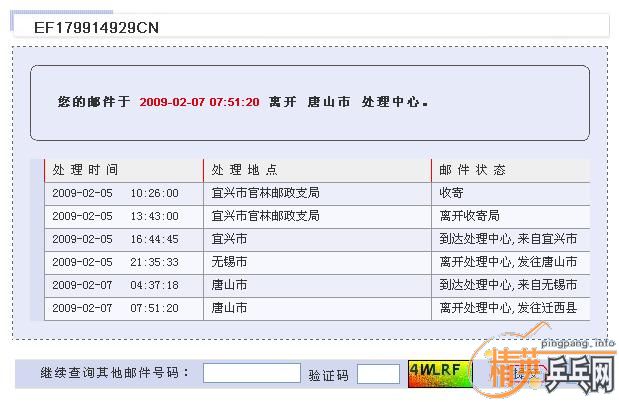Click the 无锡市 location cell

[x=229, y=262]
